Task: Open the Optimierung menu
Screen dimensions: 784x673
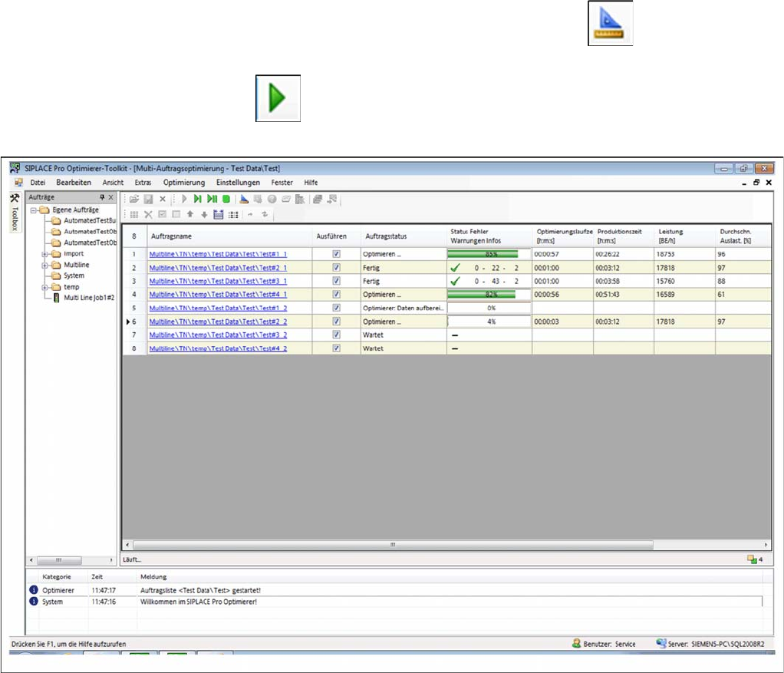Action: click(x=183, y=183)
